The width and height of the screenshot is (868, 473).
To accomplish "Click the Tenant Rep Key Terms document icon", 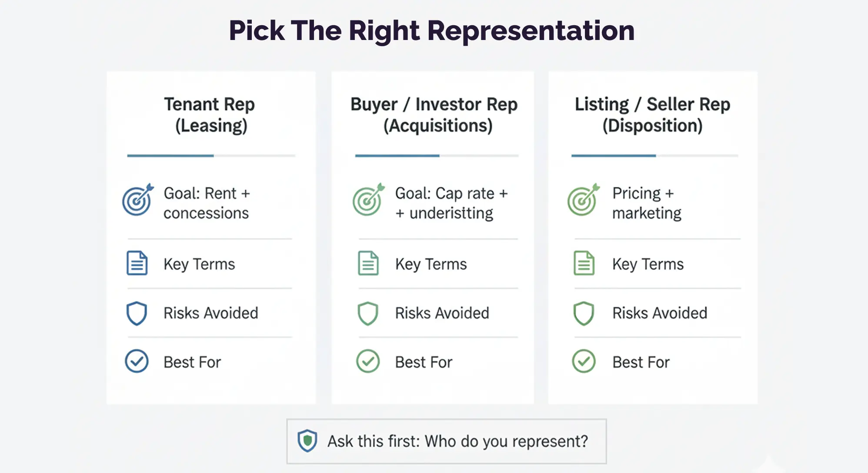I will pyautogui.click(x=137, y=263).
